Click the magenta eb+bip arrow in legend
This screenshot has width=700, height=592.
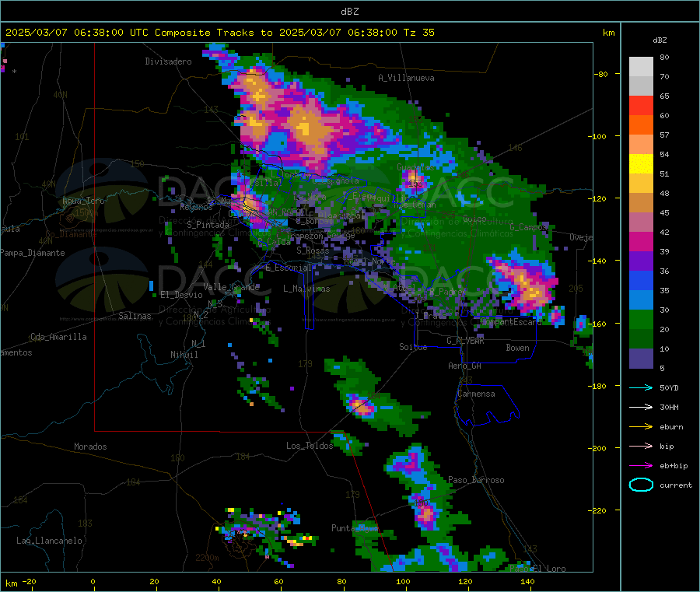(x=641, y=466)
